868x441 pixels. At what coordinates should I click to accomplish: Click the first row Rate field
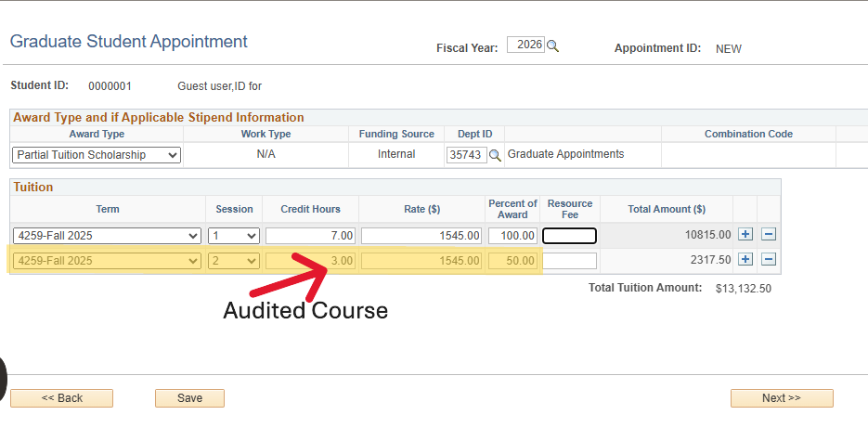click(x=422, y=236)
